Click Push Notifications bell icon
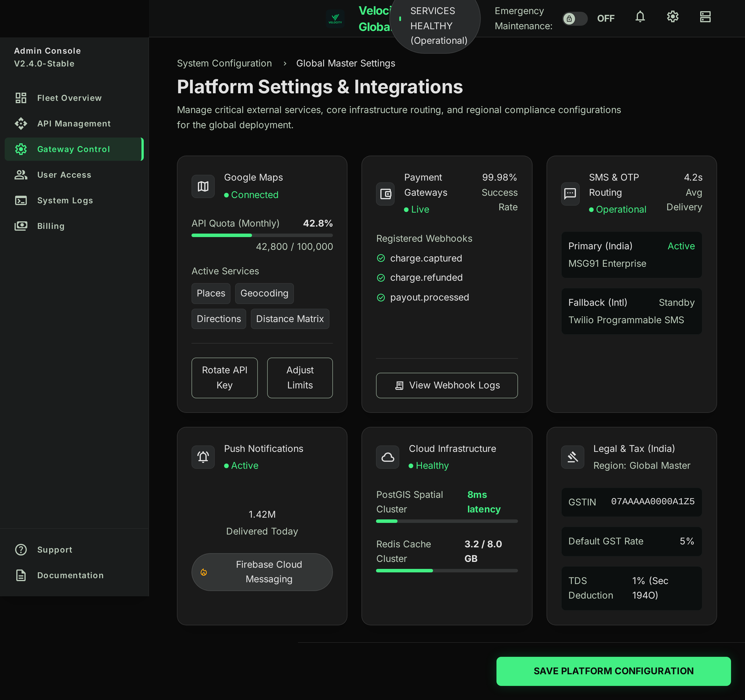The height and width of the screenshot is (700, 745). tap(203, 457)
